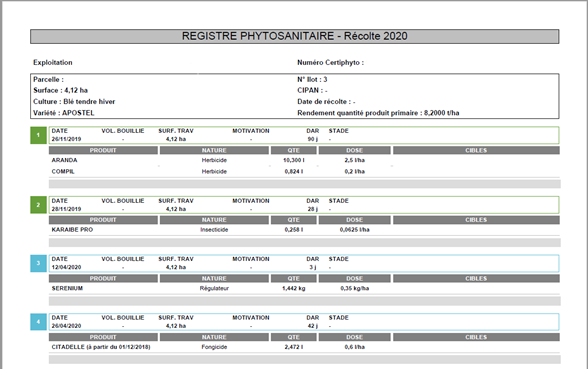
Task: Click the CITADELLE product entry
Action: point(101,347)
